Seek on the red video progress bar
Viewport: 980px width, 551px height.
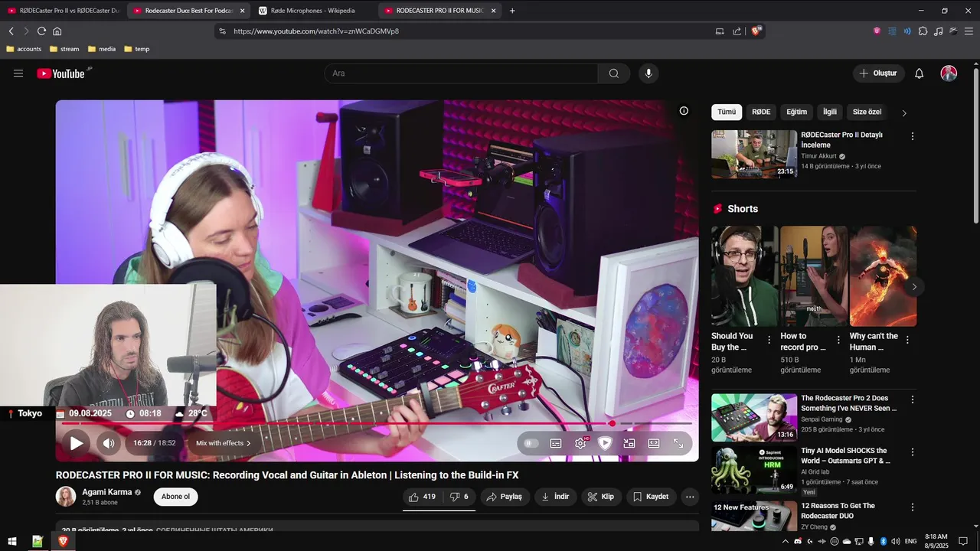377,423
